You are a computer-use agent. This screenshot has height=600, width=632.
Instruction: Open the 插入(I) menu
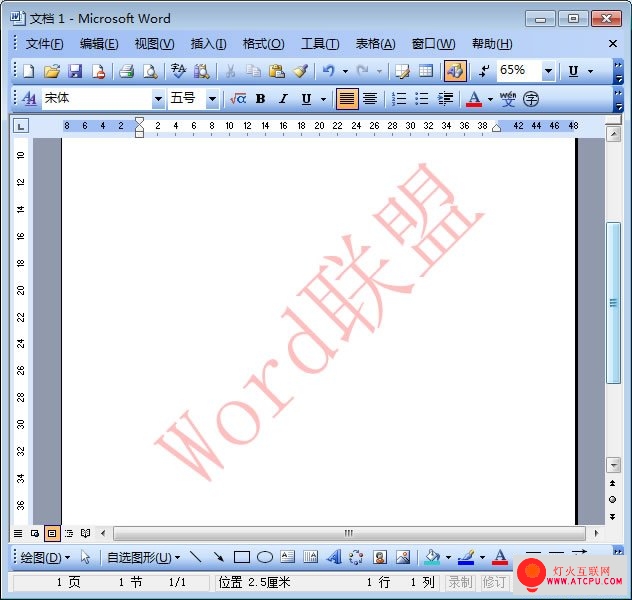coord(208,44)
